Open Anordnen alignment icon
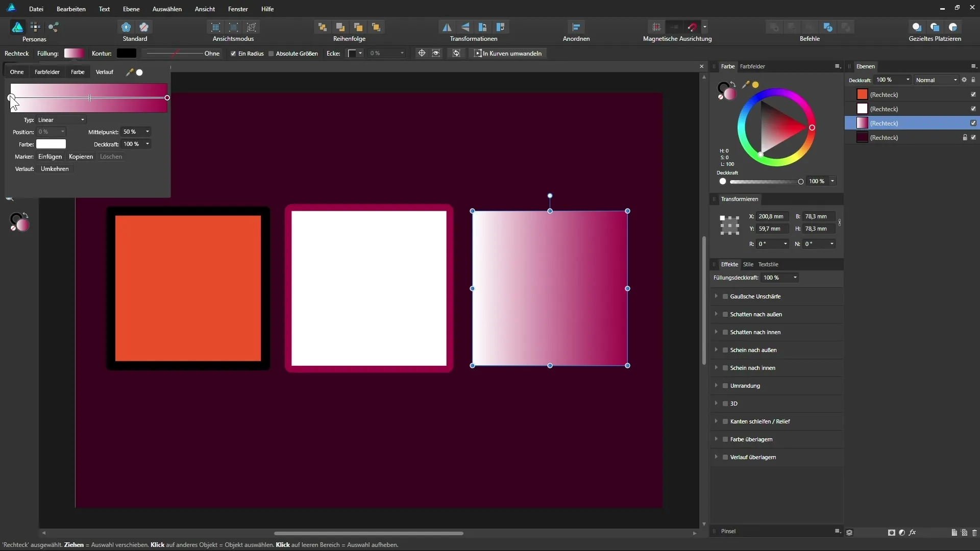Screen dimensions: 980x551 (x=576, y=27)
